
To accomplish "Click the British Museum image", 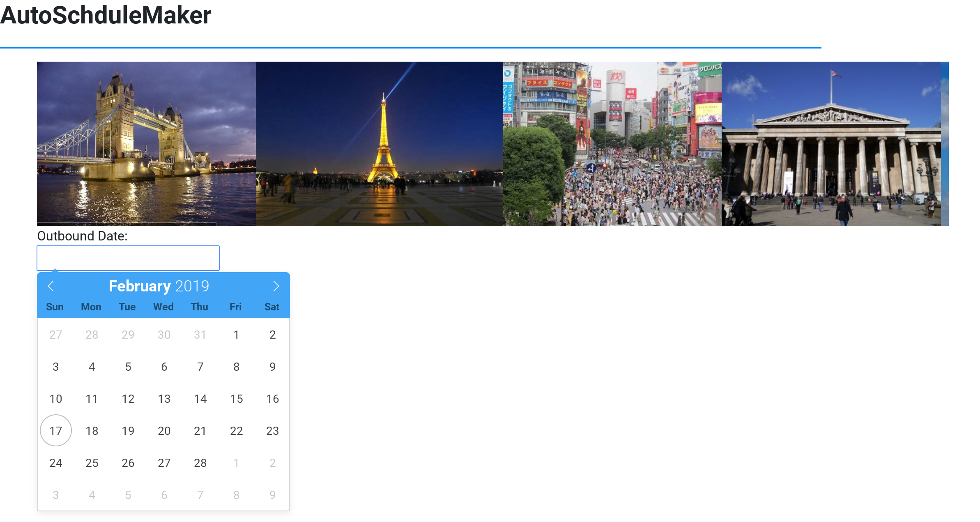I will click(x=831, y=143).
